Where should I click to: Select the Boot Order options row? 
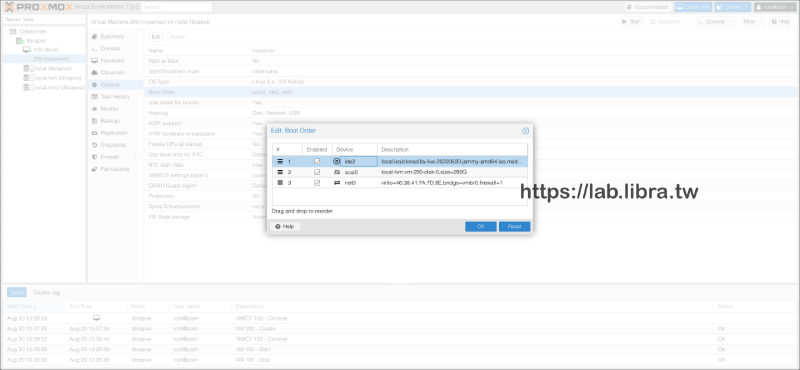coord(471,92)
